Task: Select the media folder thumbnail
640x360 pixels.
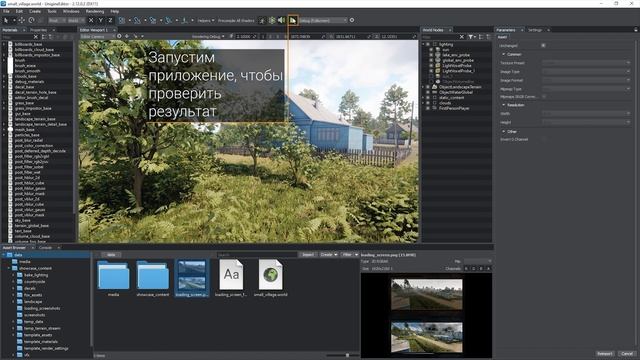Action: (x=113, y=276)
